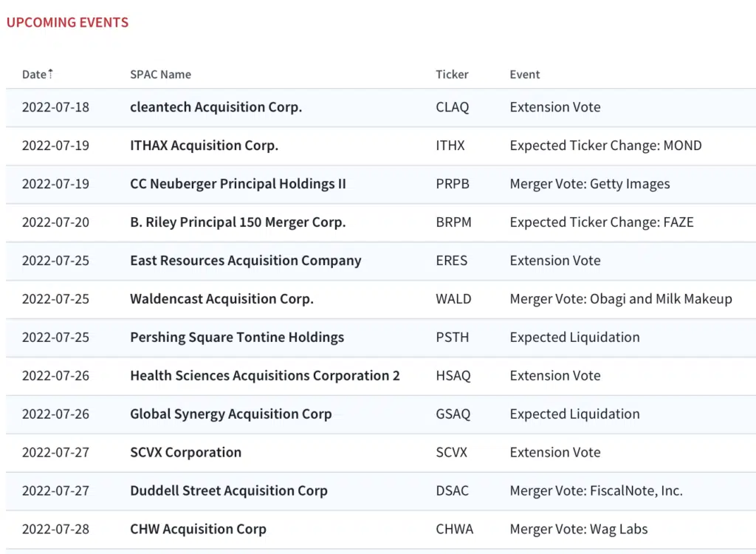The width and height of the screenshot is (756, 554).
Task: Select CHW Acquisition Corp row name
Action: pos(198,529)
